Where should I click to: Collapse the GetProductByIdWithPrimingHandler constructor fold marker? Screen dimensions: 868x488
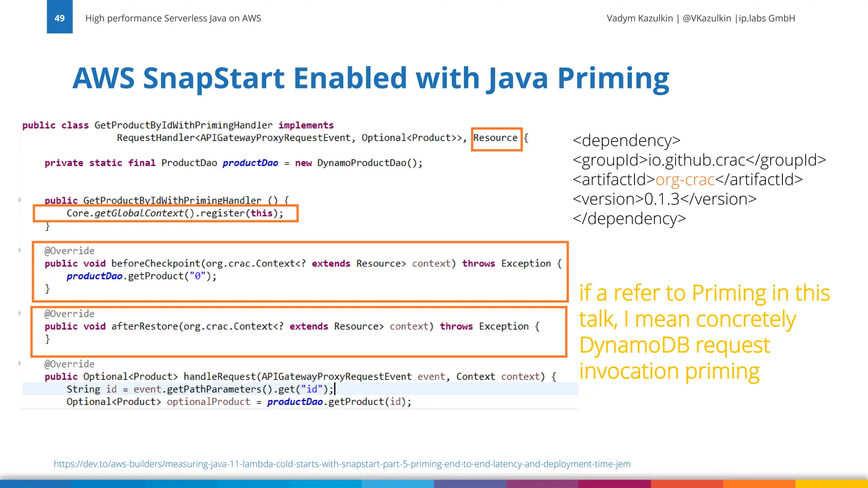click(x=19, y=200)
